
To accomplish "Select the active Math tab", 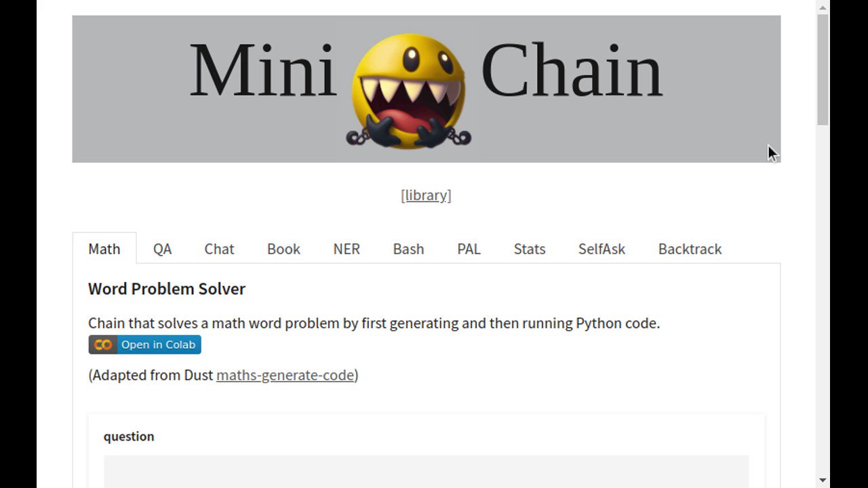I will [x=104, y=249].
